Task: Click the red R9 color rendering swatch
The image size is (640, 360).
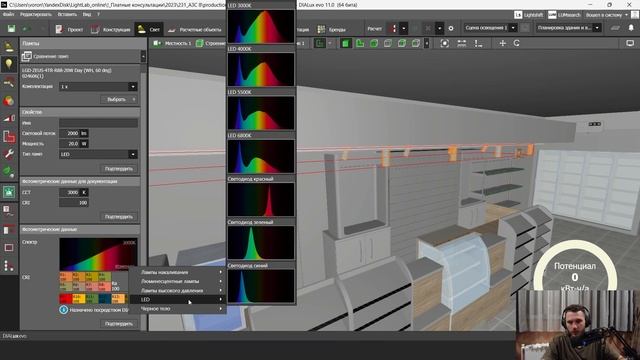Action: pyautogui.click(x=66, y=299)
